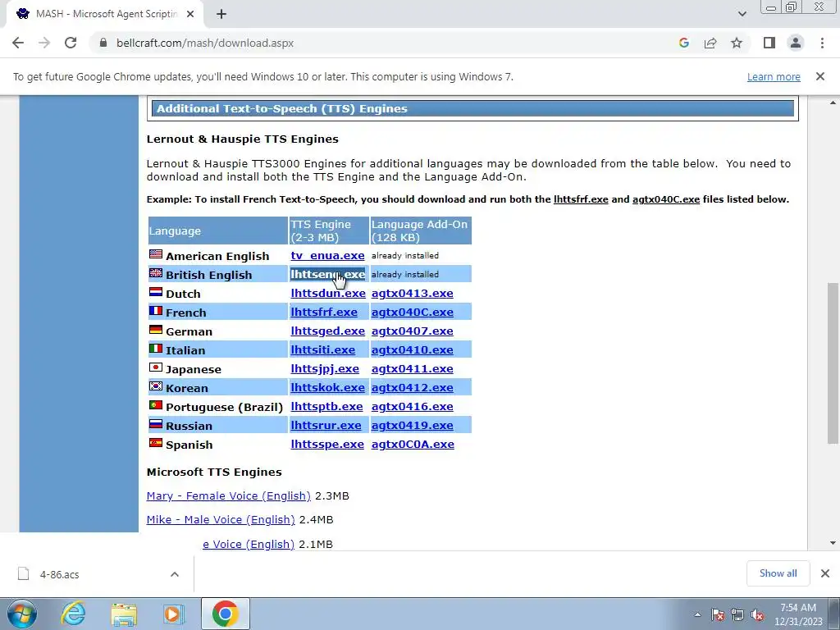Open Mike - Male Voice (English) link
Viewport: 840px width, 630px height.
[x=221, y=519]
